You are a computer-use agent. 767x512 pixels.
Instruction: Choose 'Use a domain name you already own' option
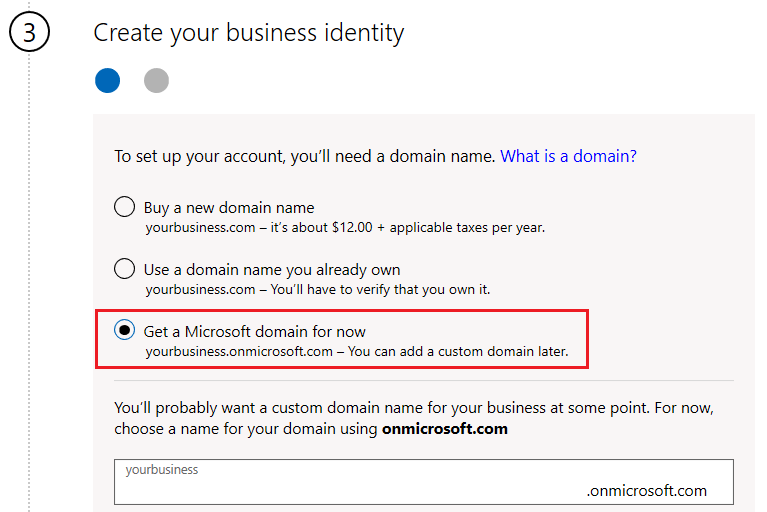click(124, 268)
